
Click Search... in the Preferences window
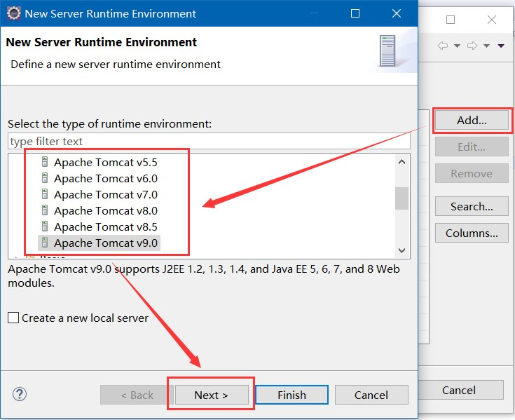(x=472, y=206)
